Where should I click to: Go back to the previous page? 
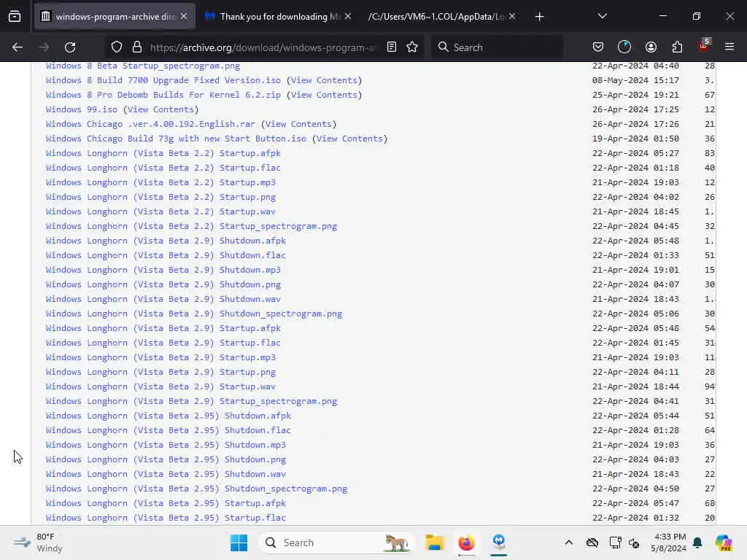[x=18, y=47]
